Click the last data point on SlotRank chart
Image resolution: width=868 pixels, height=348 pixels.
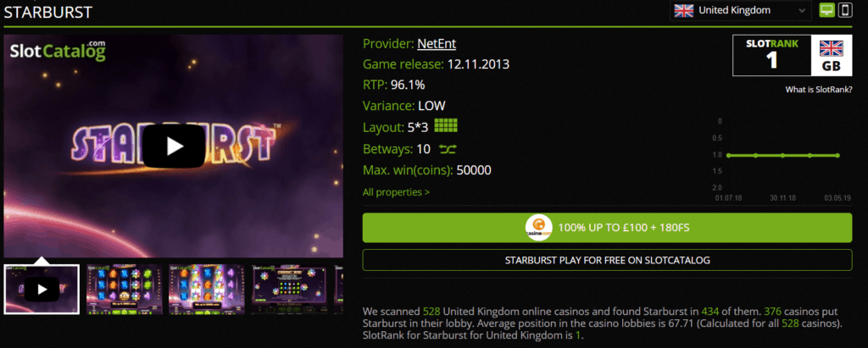click(x=837, y=156)
